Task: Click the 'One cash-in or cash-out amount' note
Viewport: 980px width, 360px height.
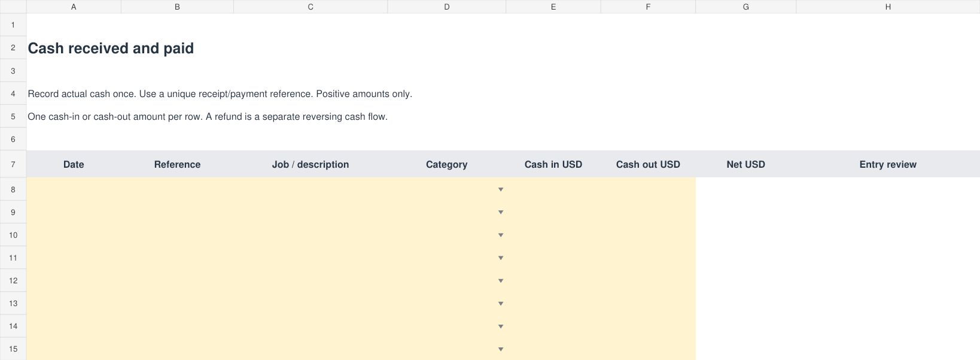Action: click(208, 116)
